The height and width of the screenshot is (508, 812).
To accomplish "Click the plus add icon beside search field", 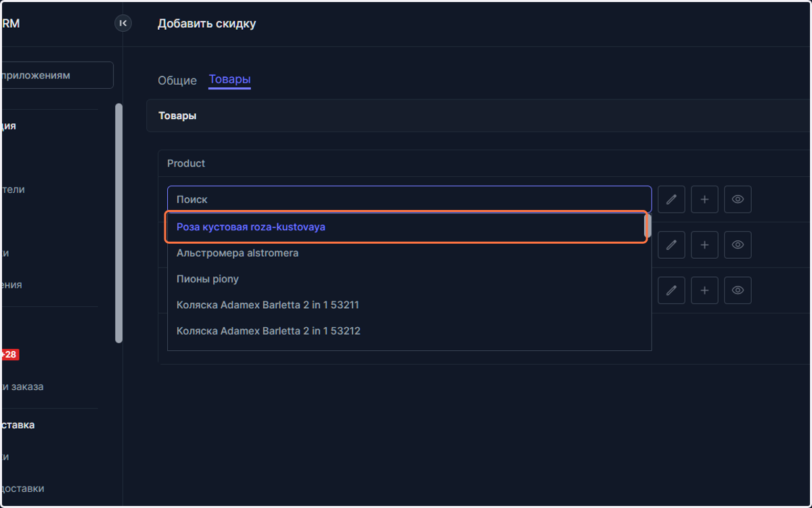I will [704, 200].
